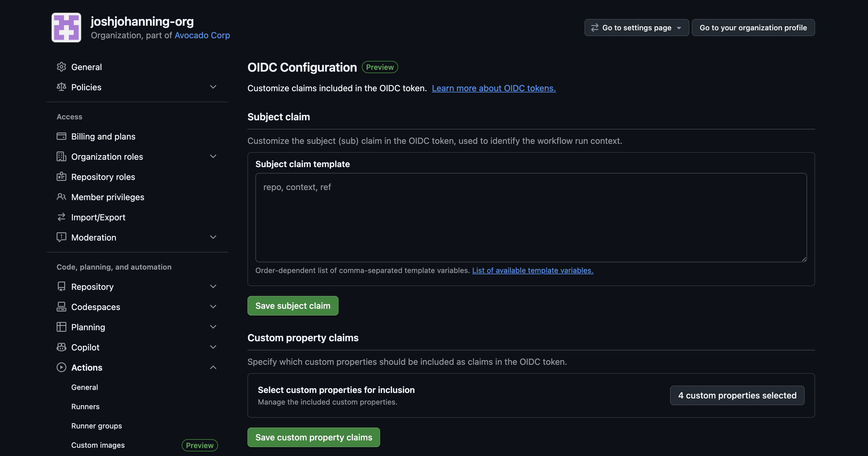This screenshot has height=456, width=868.
Task: Click the Member privileges people icon
Action: point(61,197)
